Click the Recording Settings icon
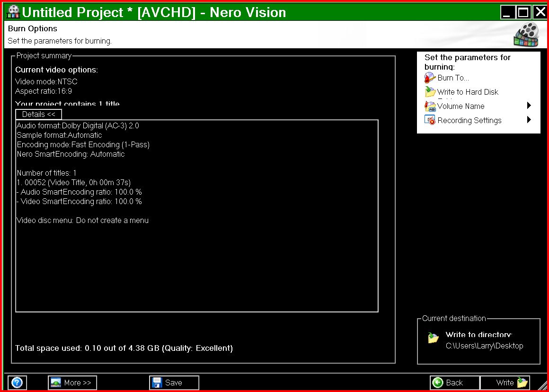 click(x=430, y=120)
